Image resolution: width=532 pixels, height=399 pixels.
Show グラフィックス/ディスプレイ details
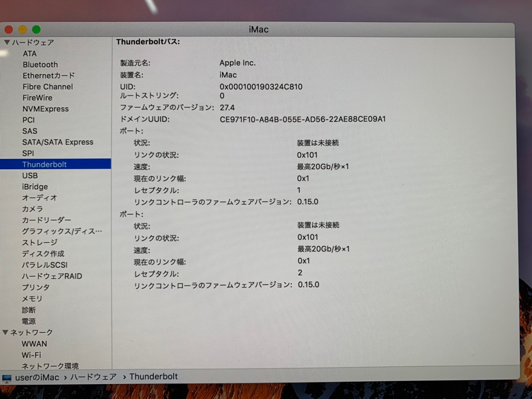click(x=62, y=231)
